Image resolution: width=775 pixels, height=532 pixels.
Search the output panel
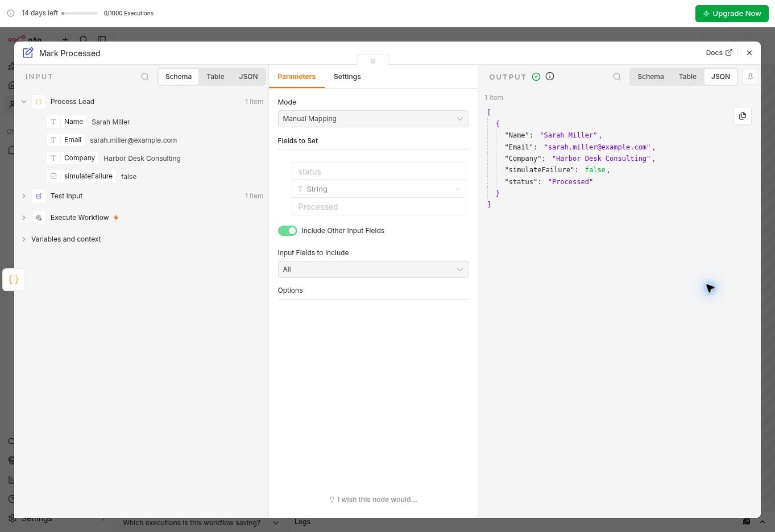coord(617,77)
